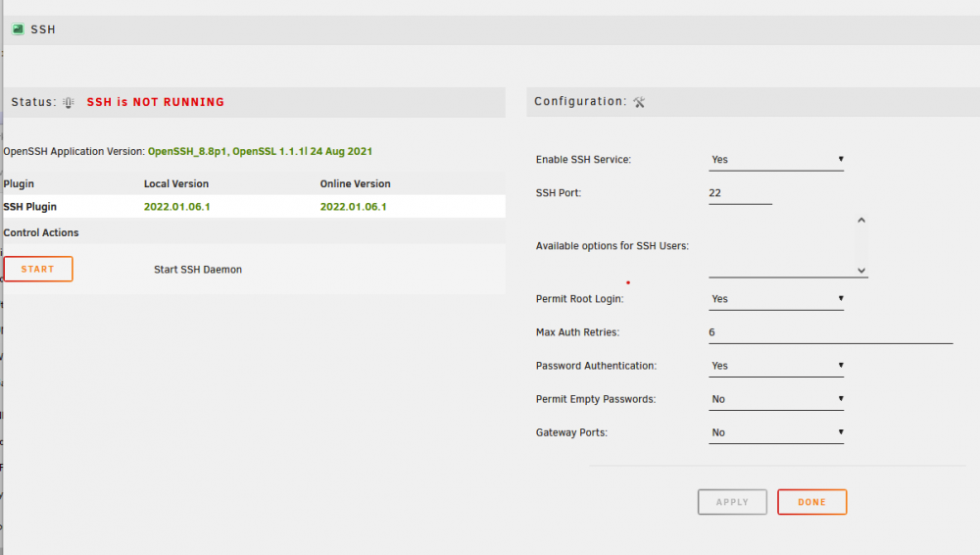Click the Max Auth Retries field

pyautogui.click(x=831, y=332)
